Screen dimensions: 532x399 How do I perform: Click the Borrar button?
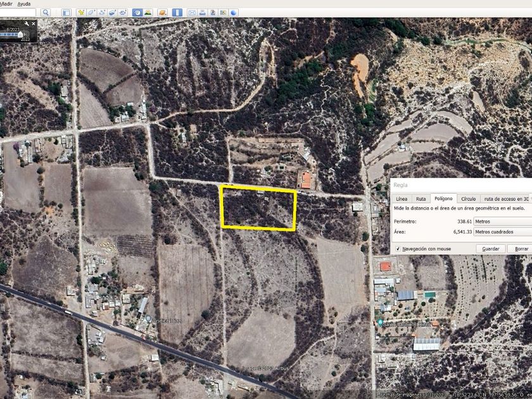[521, 249]
